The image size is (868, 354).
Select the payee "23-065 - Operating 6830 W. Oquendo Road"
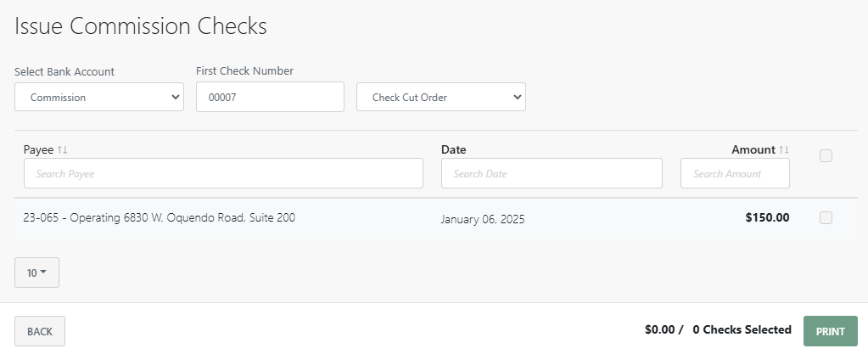(x=159, y=217)
